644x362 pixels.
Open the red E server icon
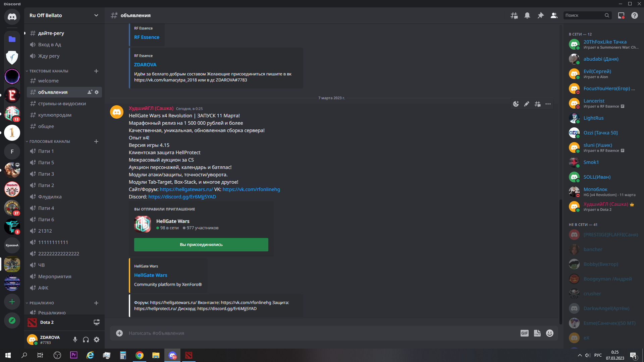12,95
